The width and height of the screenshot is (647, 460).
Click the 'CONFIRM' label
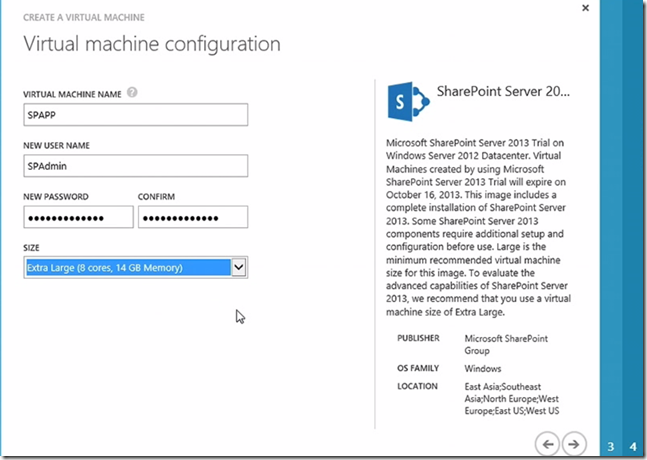coord(156,196)
